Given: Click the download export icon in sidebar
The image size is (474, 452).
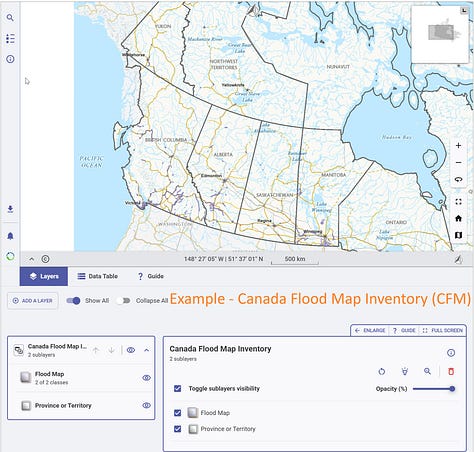Looking at the screenshot, I should click(10, 209).
